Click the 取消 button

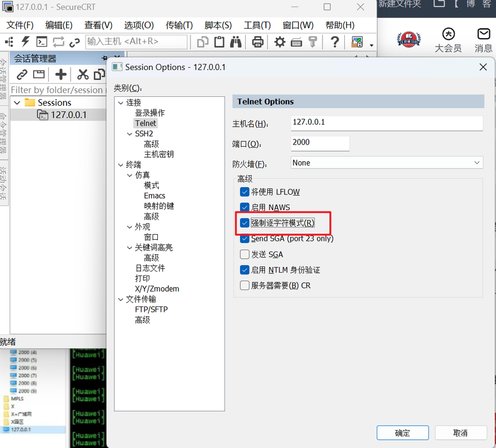pyautogui.click(x=461, y=433)
